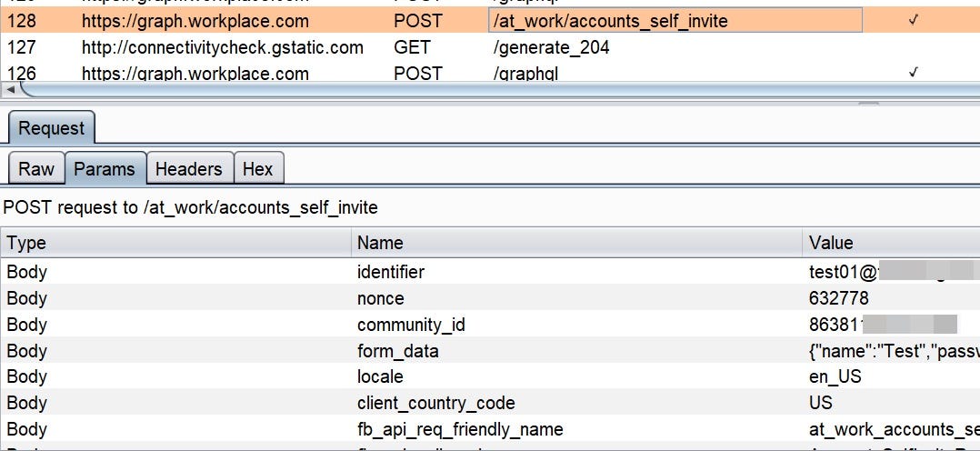Select the nonce parameter name

(381, 298)
